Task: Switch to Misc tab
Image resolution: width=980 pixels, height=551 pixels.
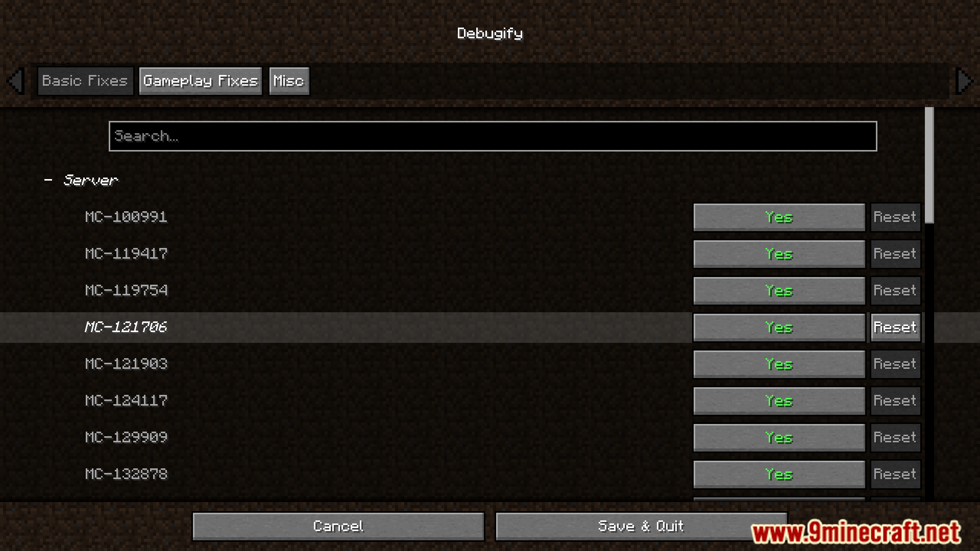Action: pyautogui.click(x=288, y=80)
